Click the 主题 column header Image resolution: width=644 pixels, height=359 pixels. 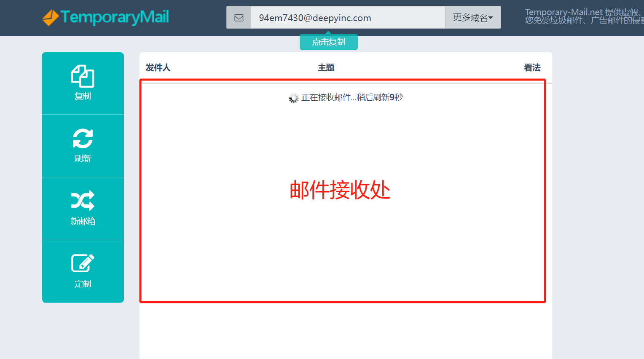pyautogui.click(x=326, y=68)
